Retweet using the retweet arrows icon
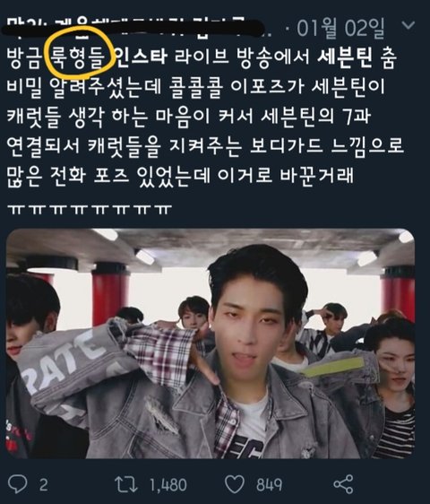The image size is (430, 504). 126,484
